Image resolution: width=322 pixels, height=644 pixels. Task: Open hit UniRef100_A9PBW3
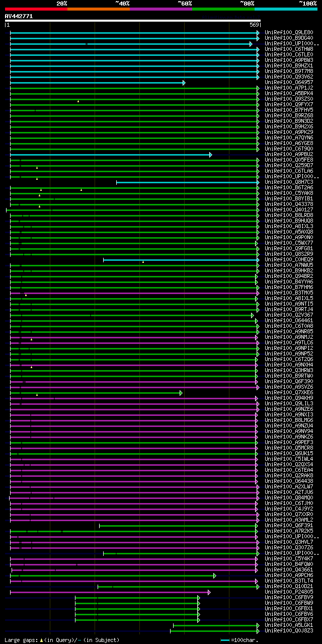coord(289,60)
